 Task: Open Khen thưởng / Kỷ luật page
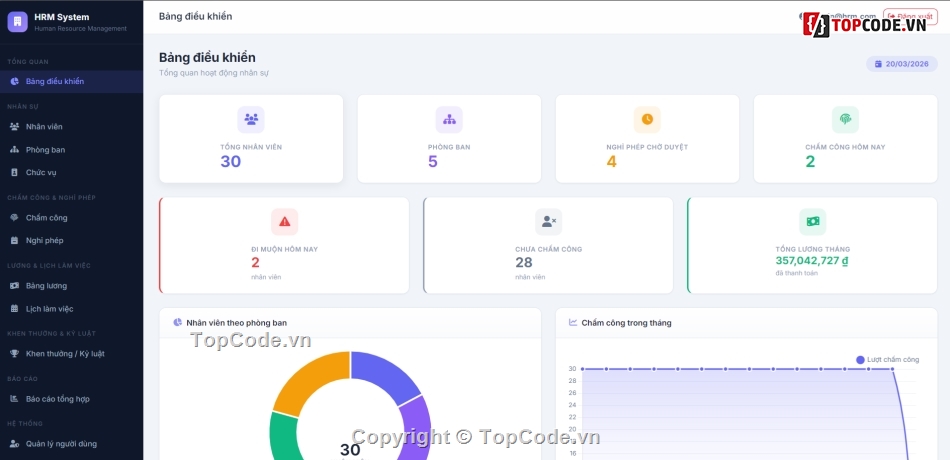[71, 353]
